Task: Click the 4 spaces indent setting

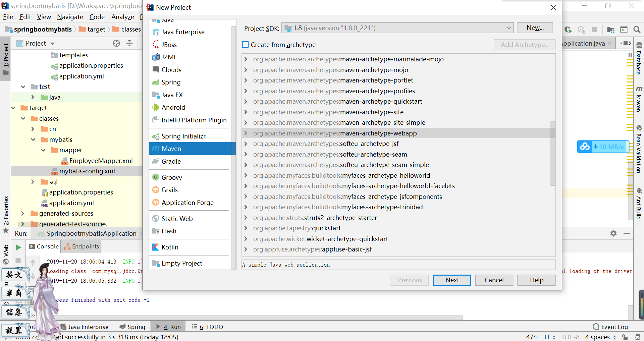Action: [x=600, y=337]
